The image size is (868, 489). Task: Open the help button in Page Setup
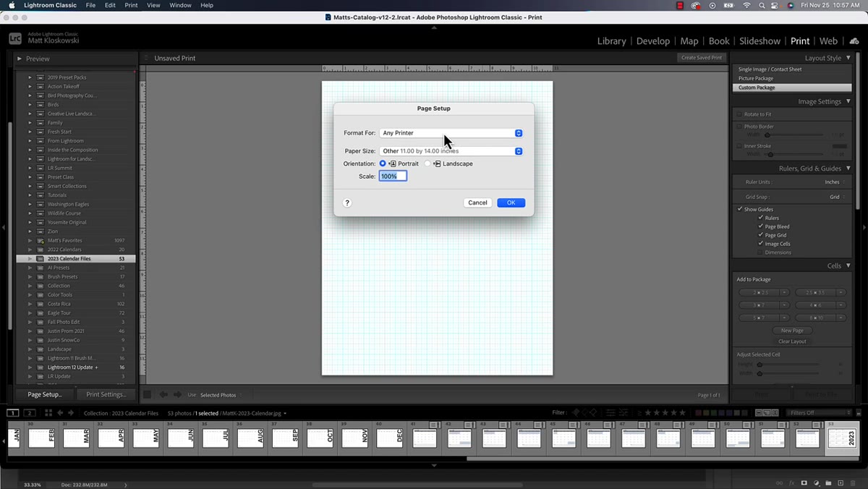tap(347, 203)
